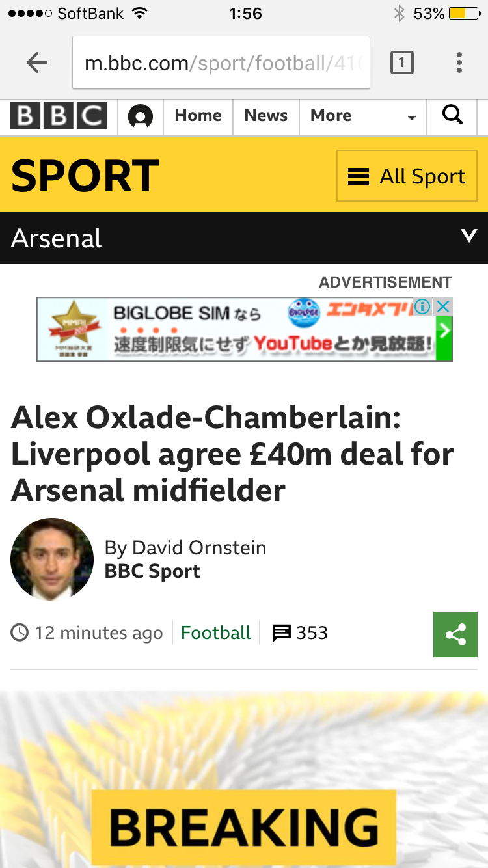Open the Football category link
This screenshot has width=488, height=868.
[215, 633]
